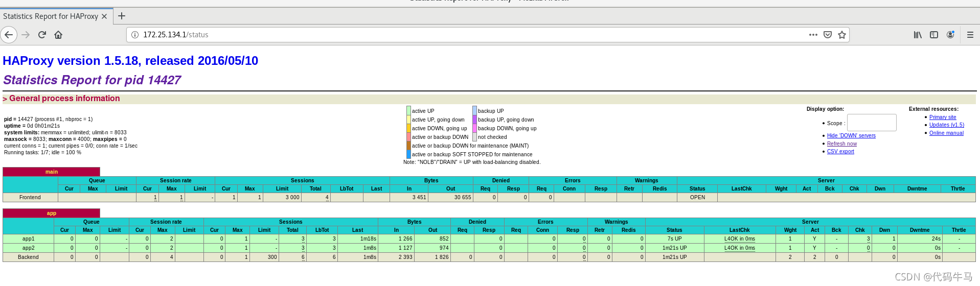Click the Refresh now link

(x=842, y=144)
